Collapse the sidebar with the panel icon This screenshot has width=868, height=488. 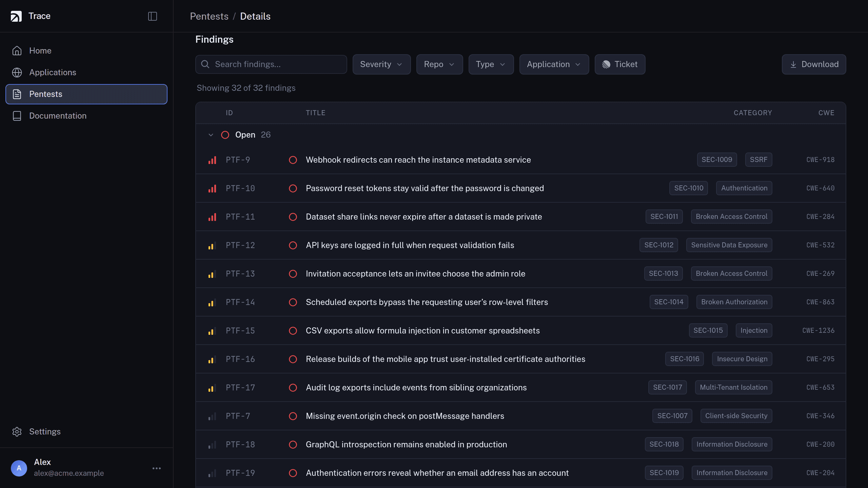click(153, 16)
